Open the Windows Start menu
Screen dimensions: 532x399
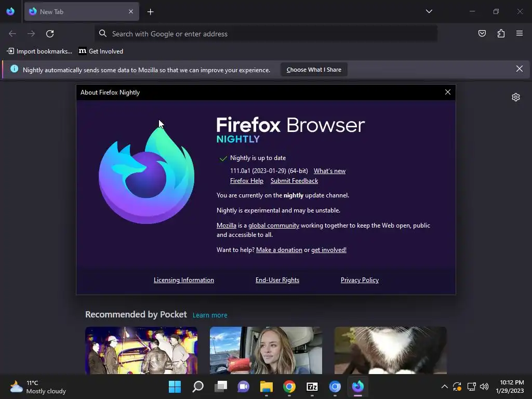tap(175, 387)
